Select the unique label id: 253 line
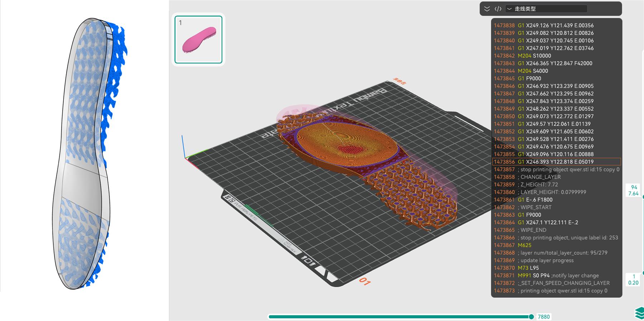 557,238
